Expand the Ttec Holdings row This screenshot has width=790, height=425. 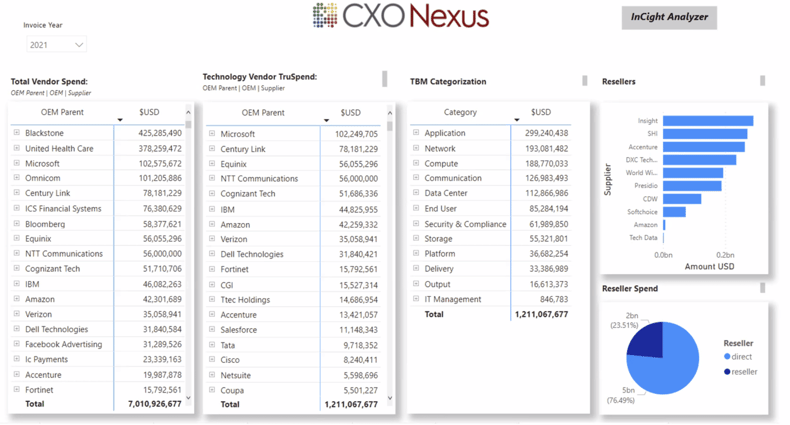(212, 299)
